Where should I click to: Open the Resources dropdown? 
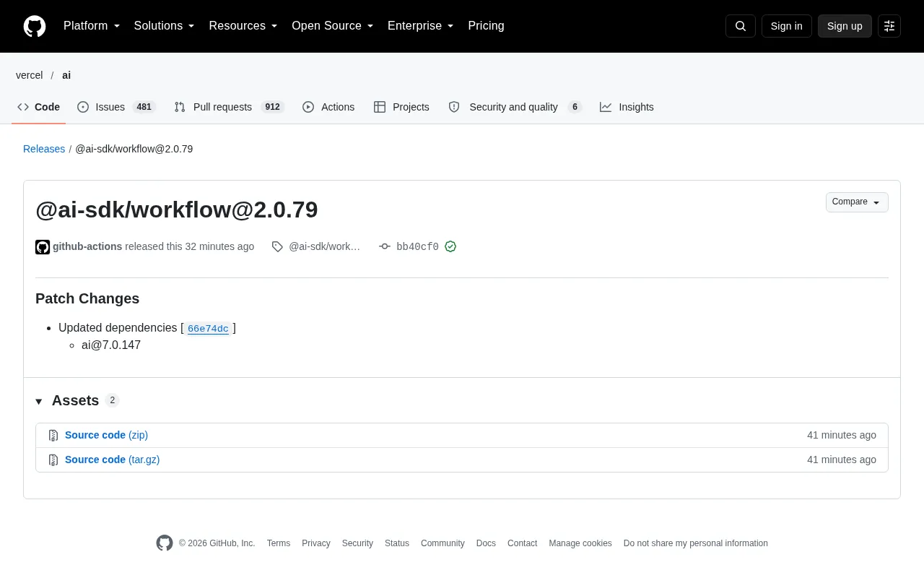(x=243, y=26)
